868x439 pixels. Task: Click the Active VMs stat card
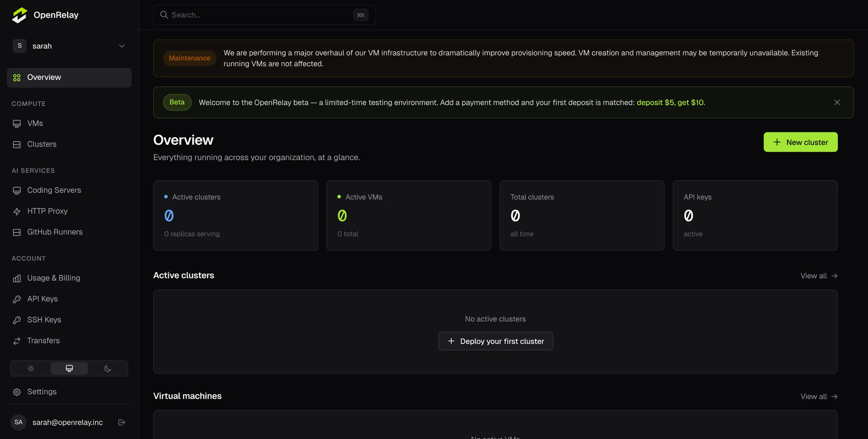point(409,216)
